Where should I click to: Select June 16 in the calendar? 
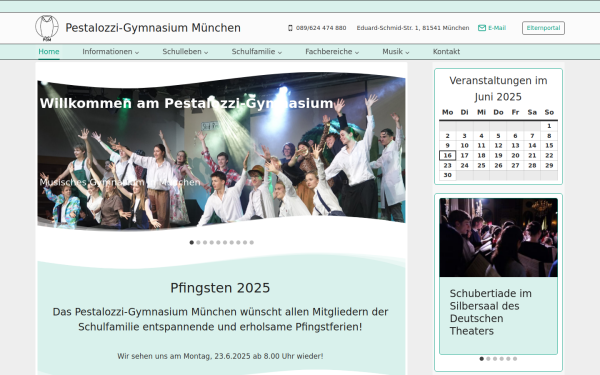coord(447,155)
